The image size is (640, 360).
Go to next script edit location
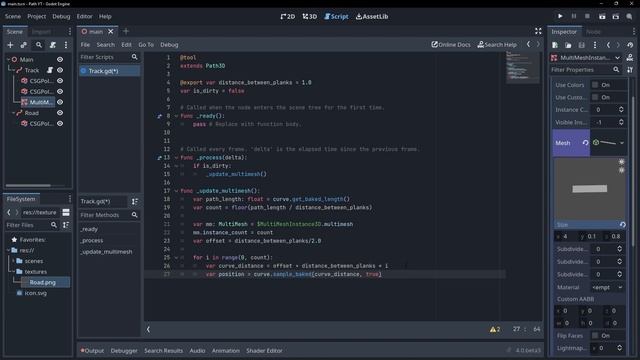point(538,44)
